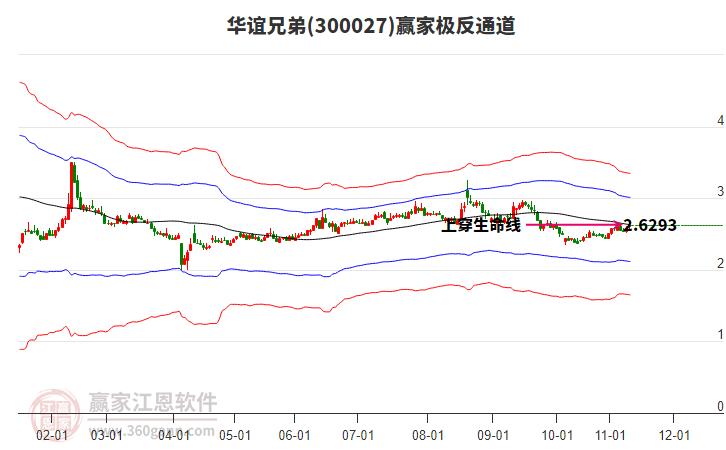Click the green candlestick low before 04-01 tick

tap(182, 255)
